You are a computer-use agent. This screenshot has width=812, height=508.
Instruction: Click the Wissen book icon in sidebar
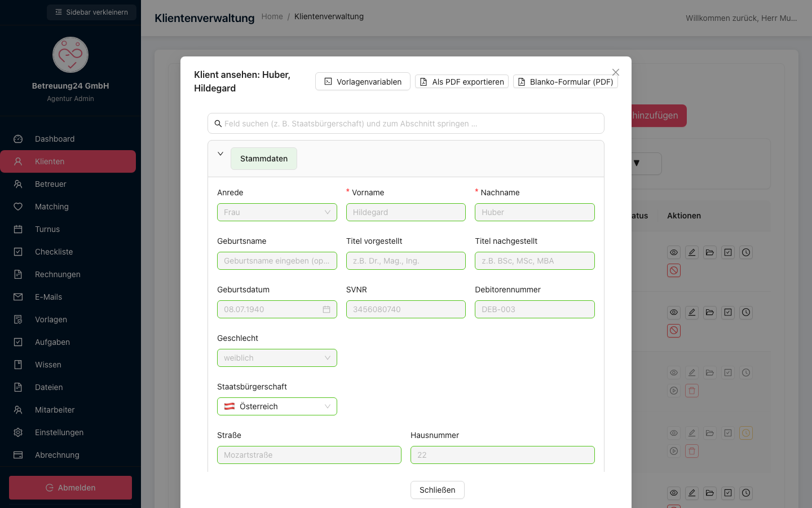coord(18,365)
